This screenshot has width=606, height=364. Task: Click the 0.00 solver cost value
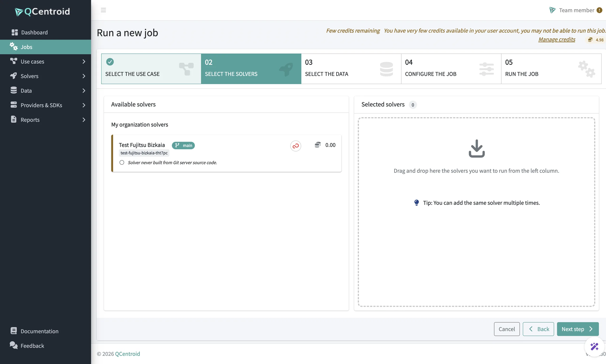[x=330, y=145]
